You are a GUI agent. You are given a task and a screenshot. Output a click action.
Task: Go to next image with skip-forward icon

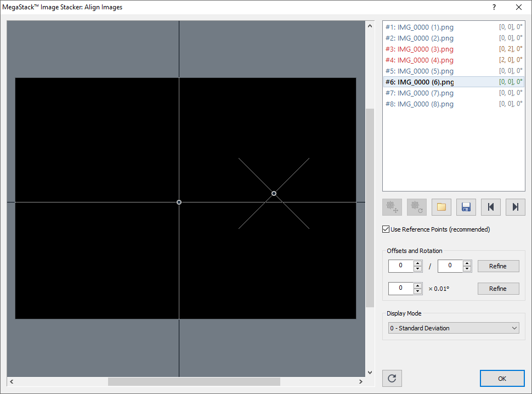(x=516, y=207)
